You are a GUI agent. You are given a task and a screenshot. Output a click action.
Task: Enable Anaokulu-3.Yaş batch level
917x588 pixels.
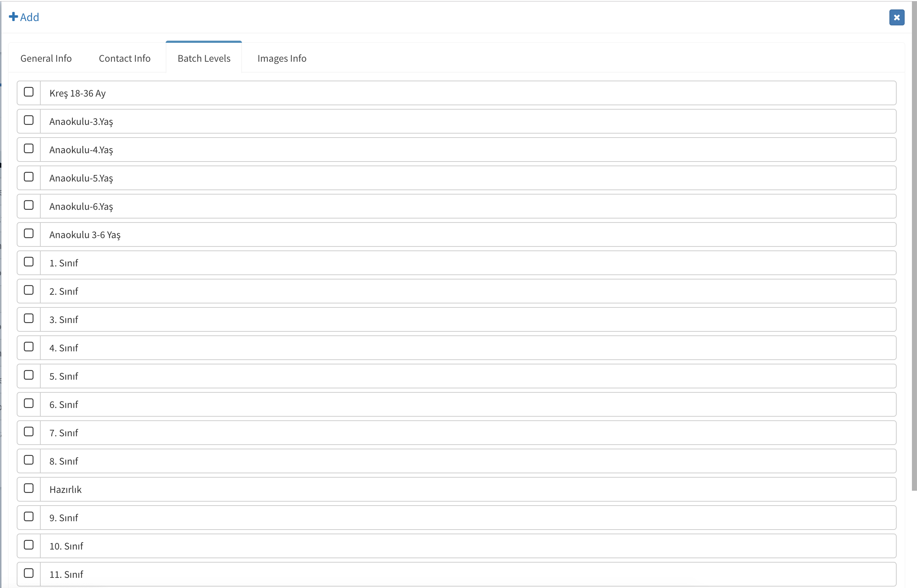(x=29, y=120)
